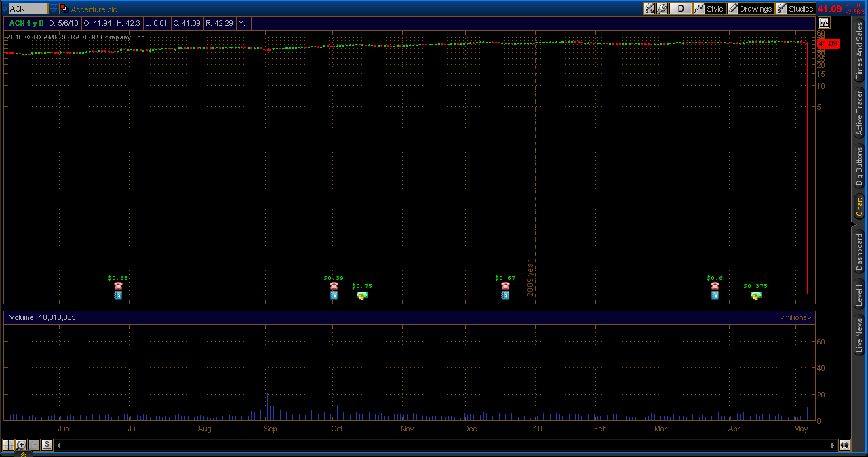Screen dimensions: 868x457
Task: Click the tall volume spike before Sep
Action: coord(264,375)
